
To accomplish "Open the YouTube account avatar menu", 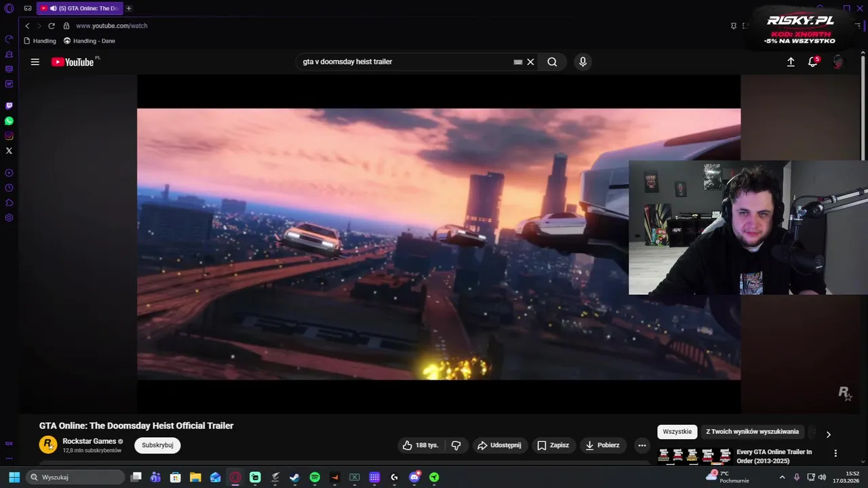I will click(x=838, y=62).
